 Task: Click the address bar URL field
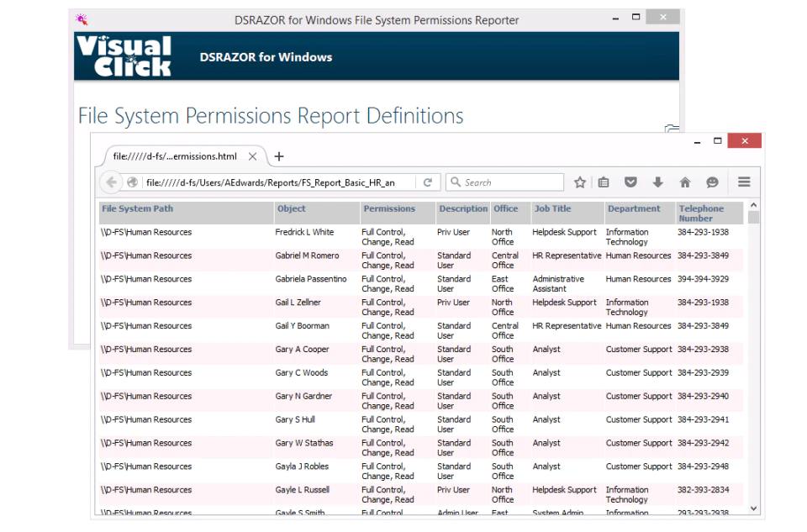pos(279,182)
